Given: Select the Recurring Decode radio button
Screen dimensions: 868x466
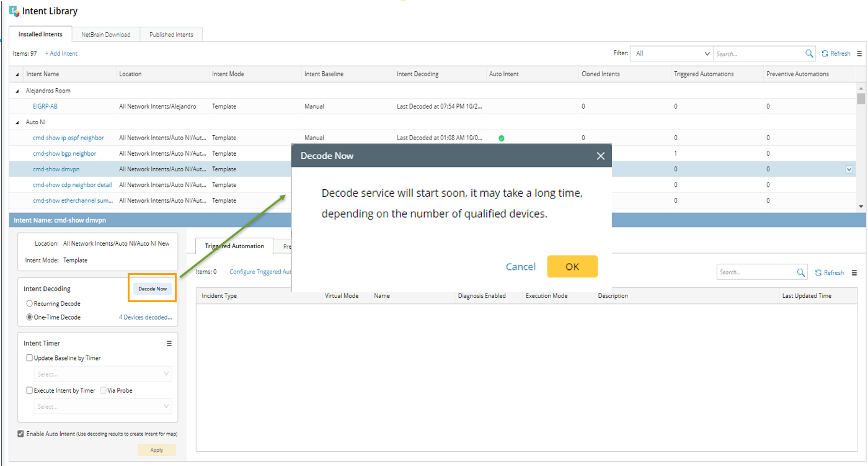Looking at the screenshot, I should pos(29,304).
